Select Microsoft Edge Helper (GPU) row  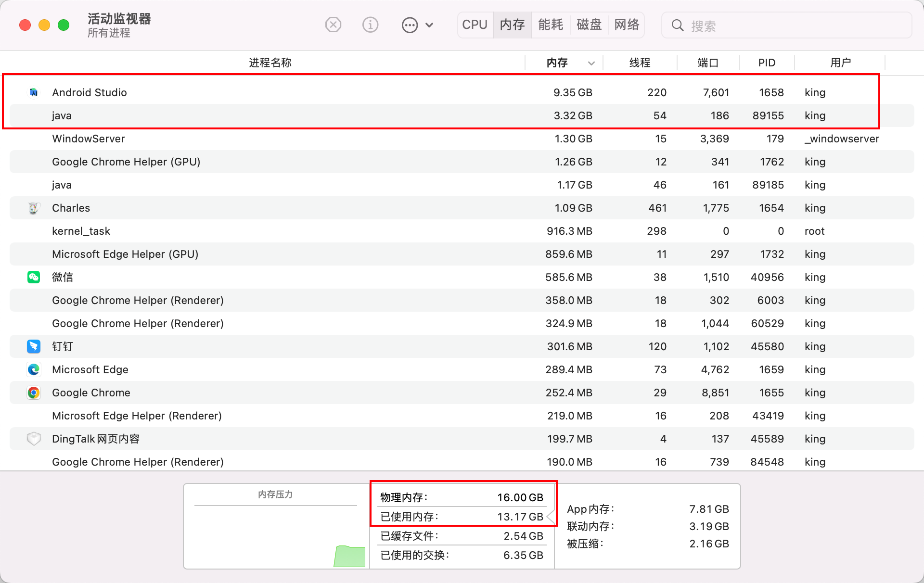(x=462, y=254)
